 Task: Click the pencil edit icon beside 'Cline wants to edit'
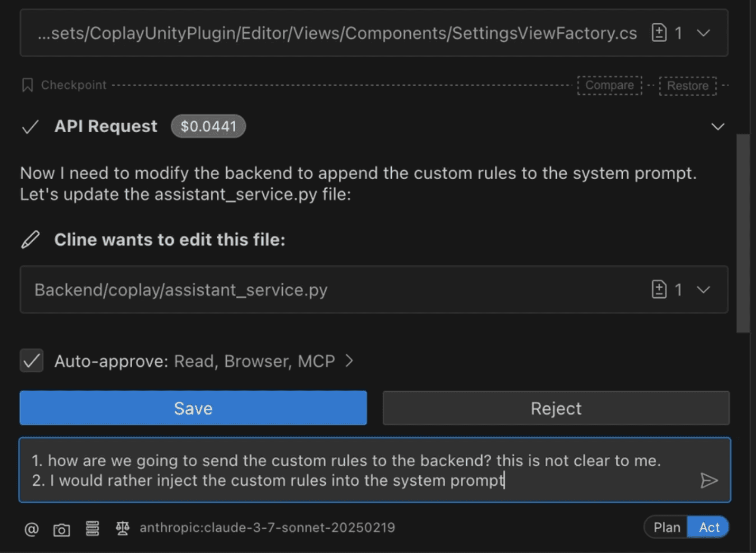(30, 239)
